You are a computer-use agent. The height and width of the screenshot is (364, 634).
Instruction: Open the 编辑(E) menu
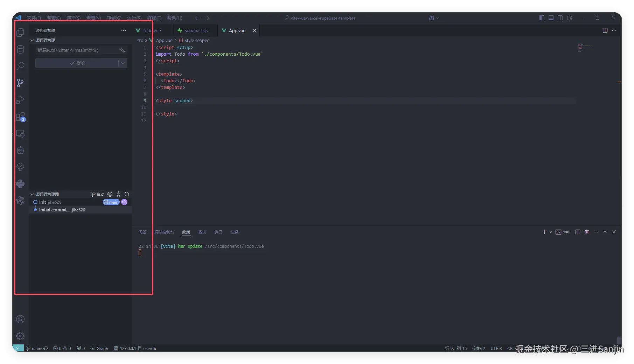pyautogui.click(x=54, y=18)
